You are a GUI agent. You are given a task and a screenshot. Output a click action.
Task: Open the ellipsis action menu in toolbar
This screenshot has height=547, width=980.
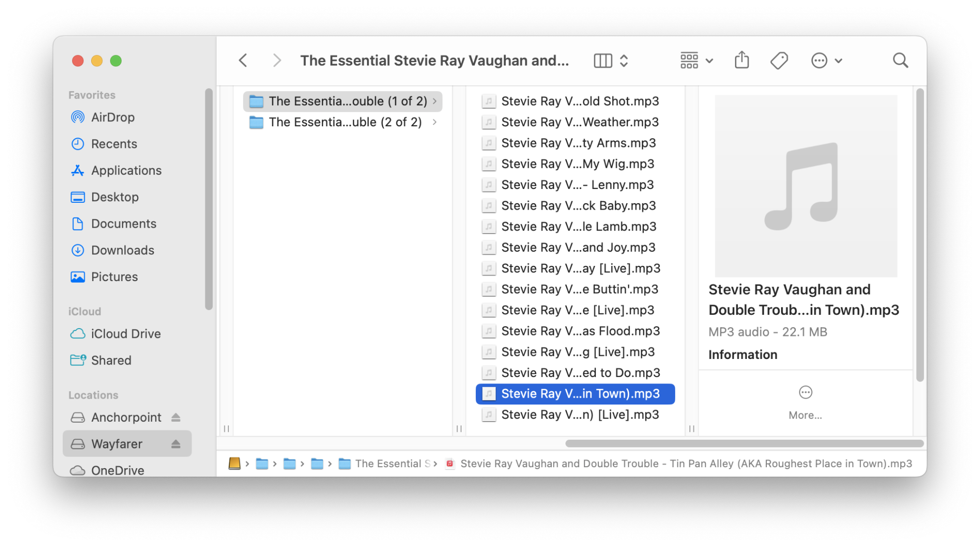pyautogui.click(x=826, y=61)
